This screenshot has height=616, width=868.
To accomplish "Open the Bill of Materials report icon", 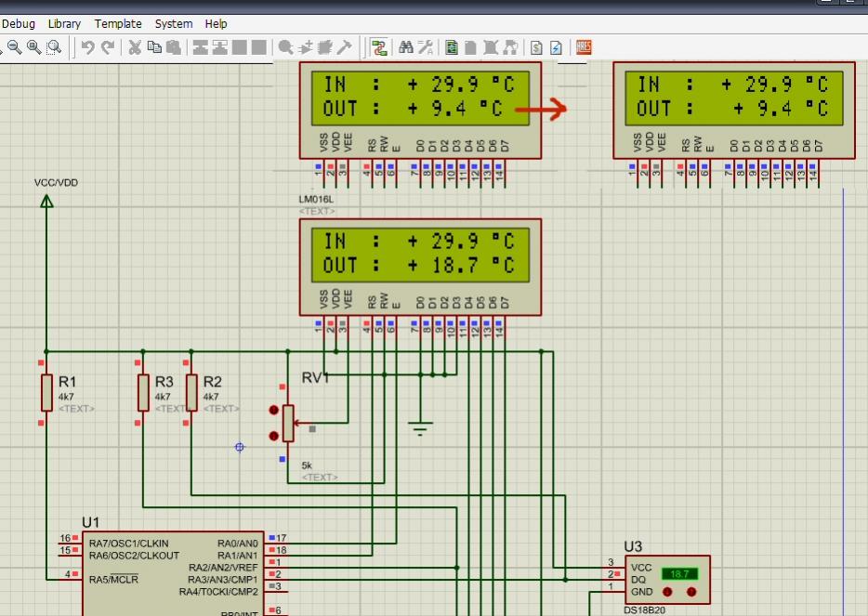I will [x=536, y=47].
